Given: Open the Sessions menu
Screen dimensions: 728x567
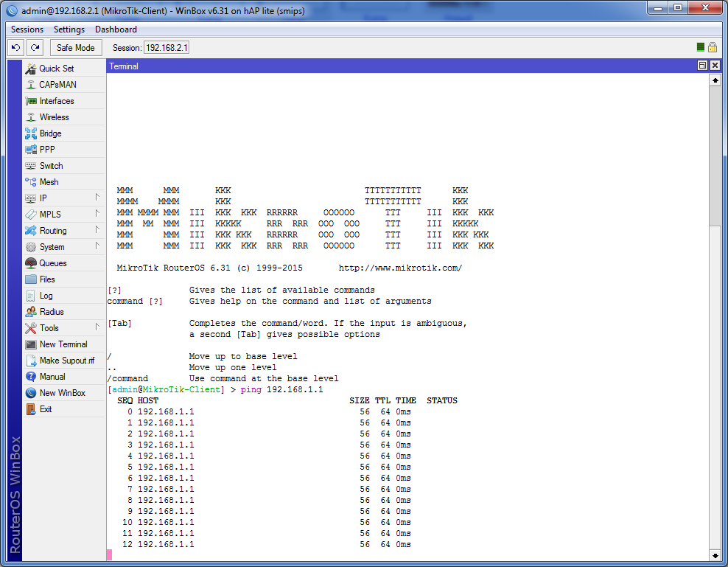Looking at the screenshot, I should pos(27,29).
